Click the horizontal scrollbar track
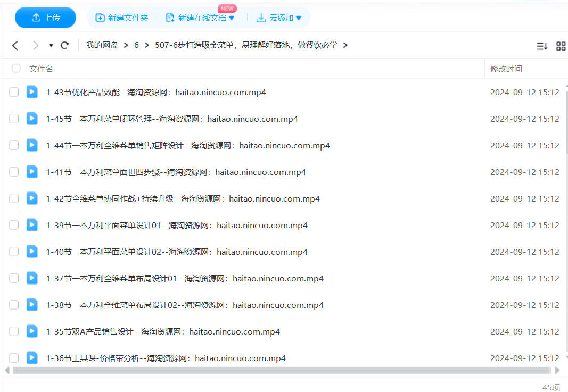 [x=282, y=370]
